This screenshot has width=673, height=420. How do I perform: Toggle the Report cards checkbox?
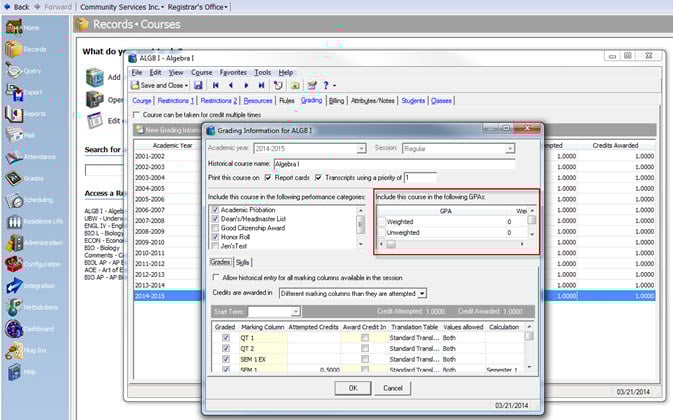(268, 177)
